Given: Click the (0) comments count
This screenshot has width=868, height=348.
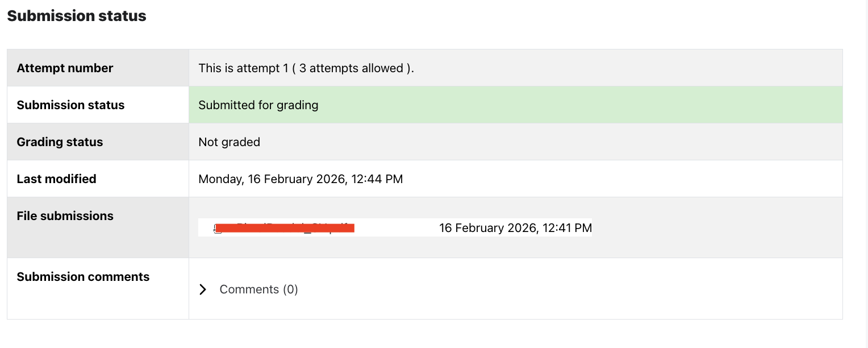Looking at the screenshot, I should pos(290,289).
